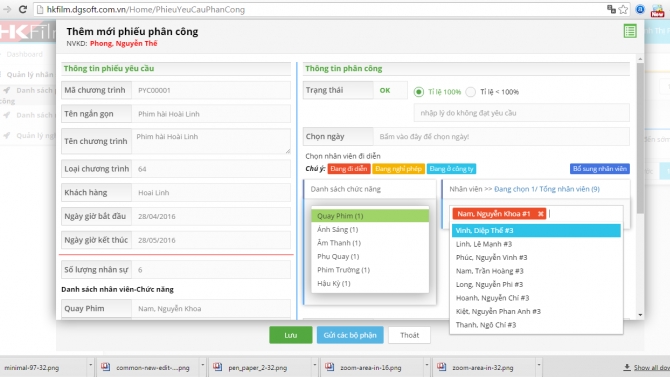Click the Mã chương trình field

[x=211, y=90]
